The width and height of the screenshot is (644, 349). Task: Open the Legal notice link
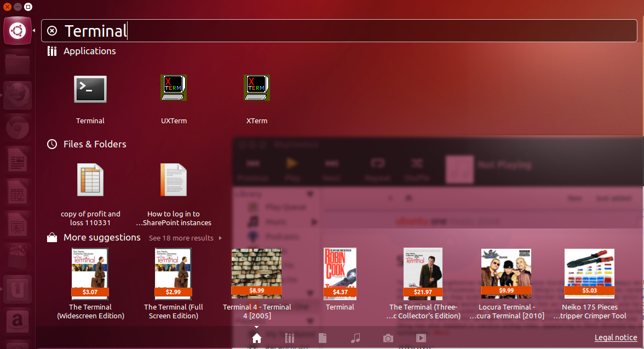(616, 337)
